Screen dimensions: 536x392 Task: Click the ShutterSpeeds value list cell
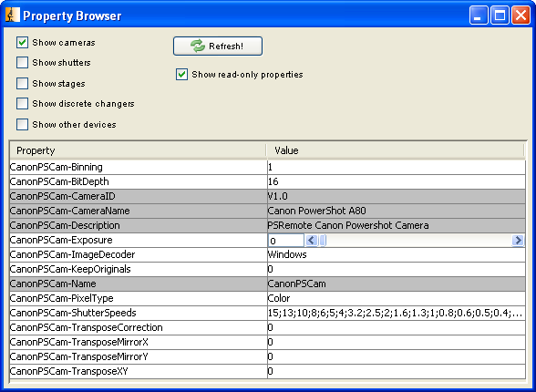(x=397, y=313)
